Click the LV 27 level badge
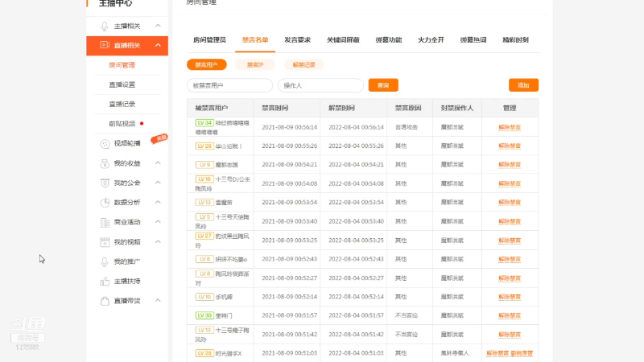The height and width of the screenshot is (362, 644). [x=204, y=236]
